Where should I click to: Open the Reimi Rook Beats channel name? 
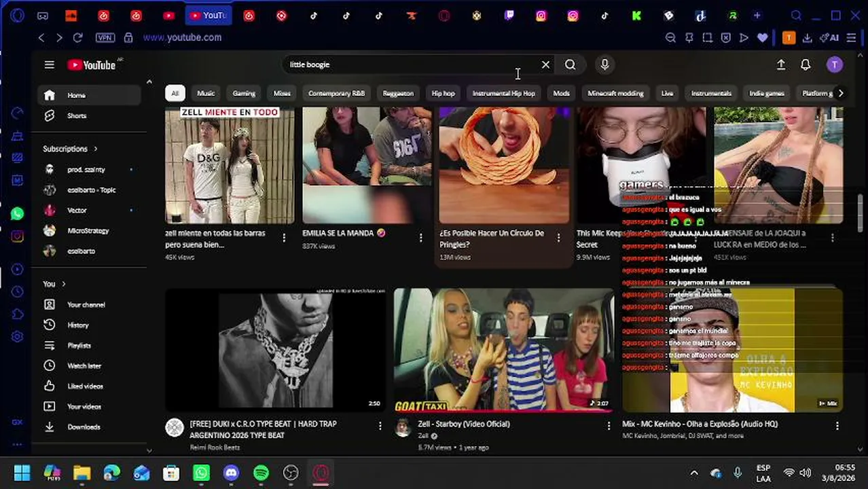(215, 448)
